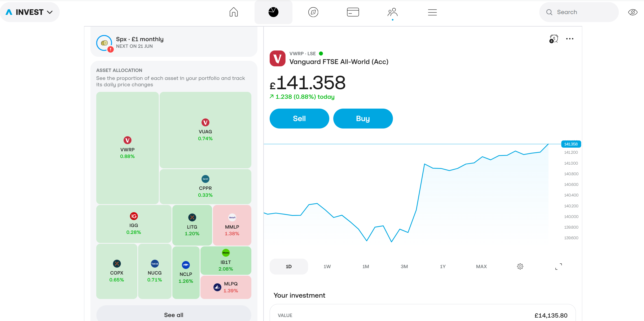The width and height of the screenshot is (644, 321).
Task: Select the CPPR tile in treemap
Action: coord(205,186)
